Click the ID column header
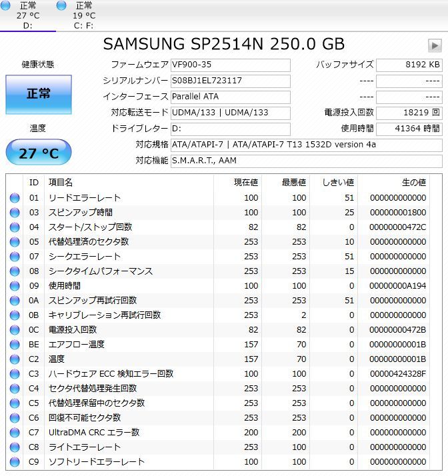448x476 pixels. 34,183
